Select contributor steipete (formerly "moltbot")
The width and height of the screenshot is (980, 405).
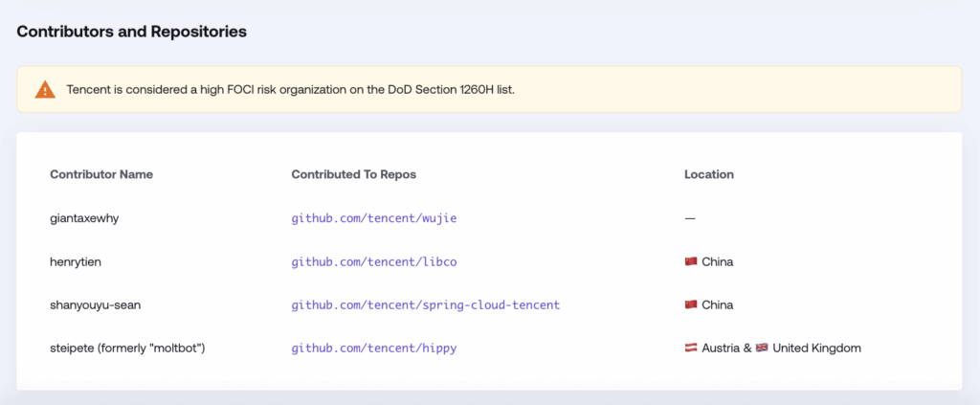click(x=127, y=349)
